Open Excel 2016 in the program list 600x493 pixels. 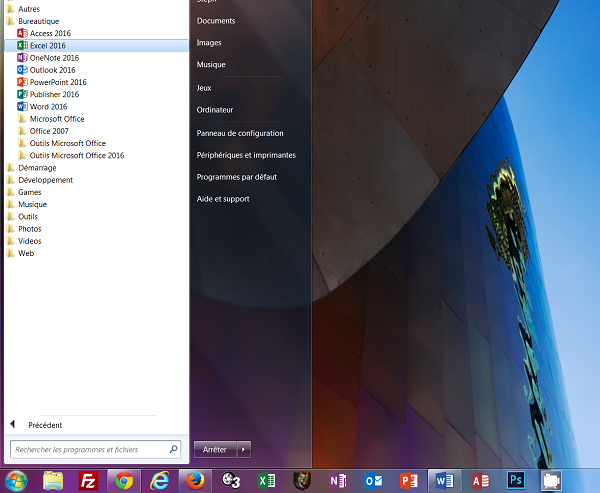point(96,46)
